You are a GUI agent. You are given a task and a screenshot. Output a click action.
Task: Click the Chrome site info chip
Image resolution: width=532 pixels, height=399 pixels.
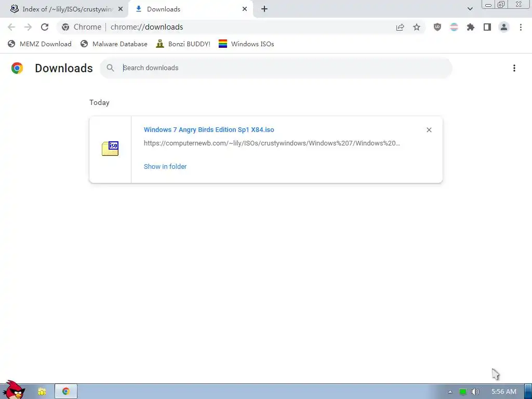(82, 27)
